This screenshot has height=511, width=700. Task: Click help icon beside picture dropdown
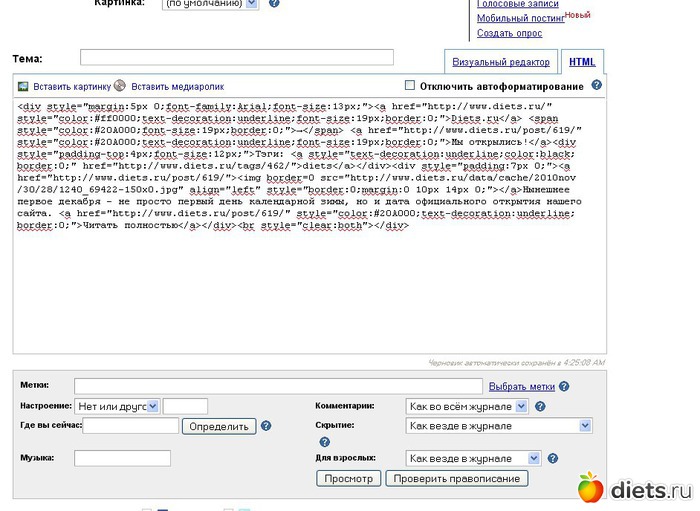coord(274,3)
